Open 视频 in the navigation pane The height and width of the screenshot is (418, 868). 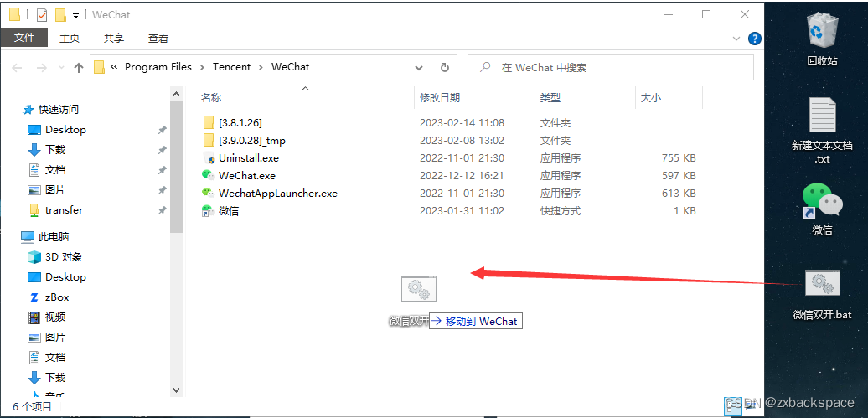[x=47, y=317]
